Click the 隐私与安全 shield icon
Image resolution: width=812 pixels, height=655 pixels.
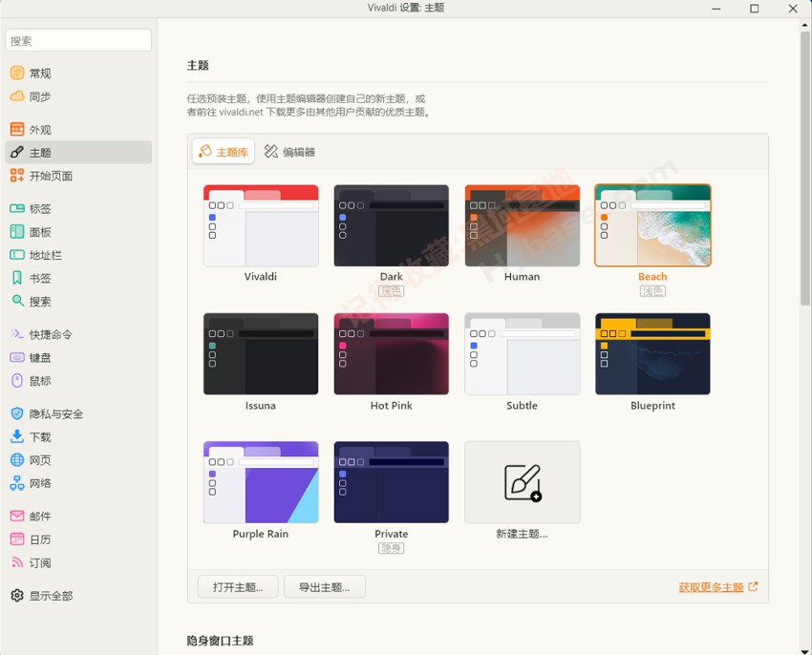coord(17,413)
